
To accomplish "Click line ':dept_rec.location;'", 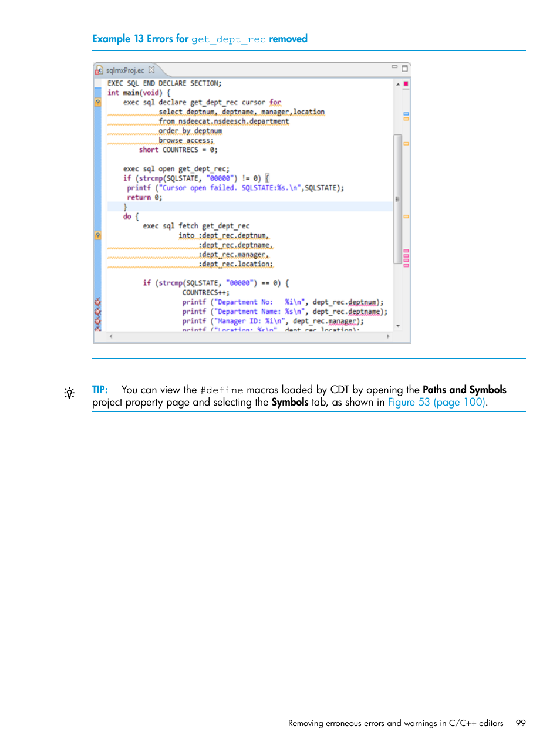I will click(x=235, y=264).
